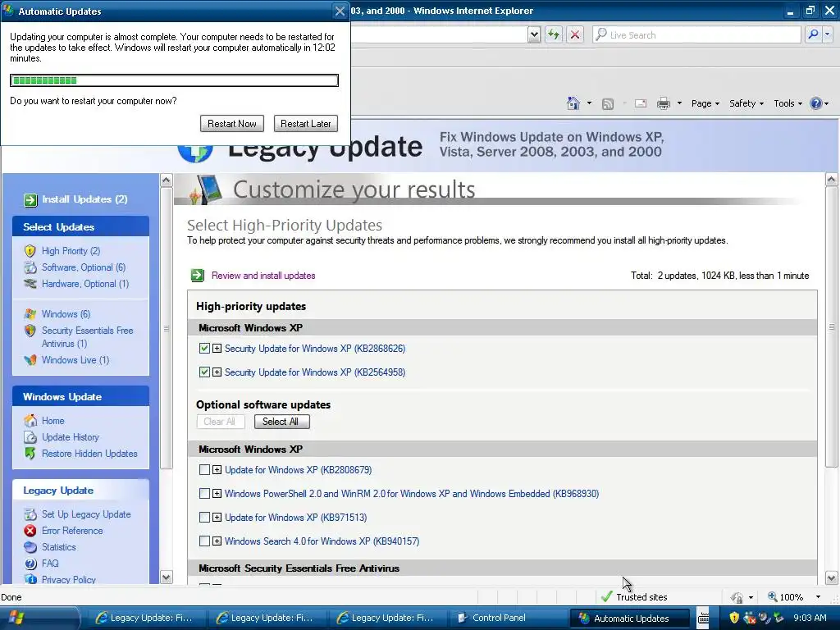
Task: Click the Restore Hidden Updates icon
Action: [x=30, y=453]
